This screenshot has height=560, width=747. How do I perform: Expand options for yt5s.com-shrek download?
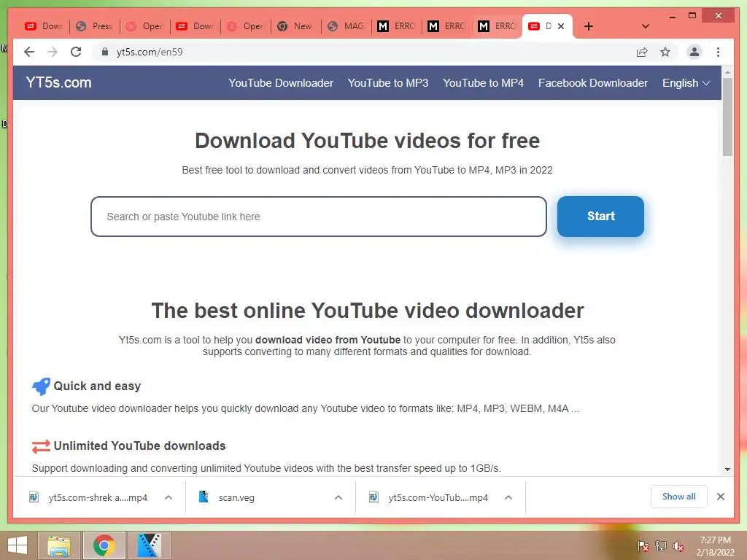[x=169, y=497]
